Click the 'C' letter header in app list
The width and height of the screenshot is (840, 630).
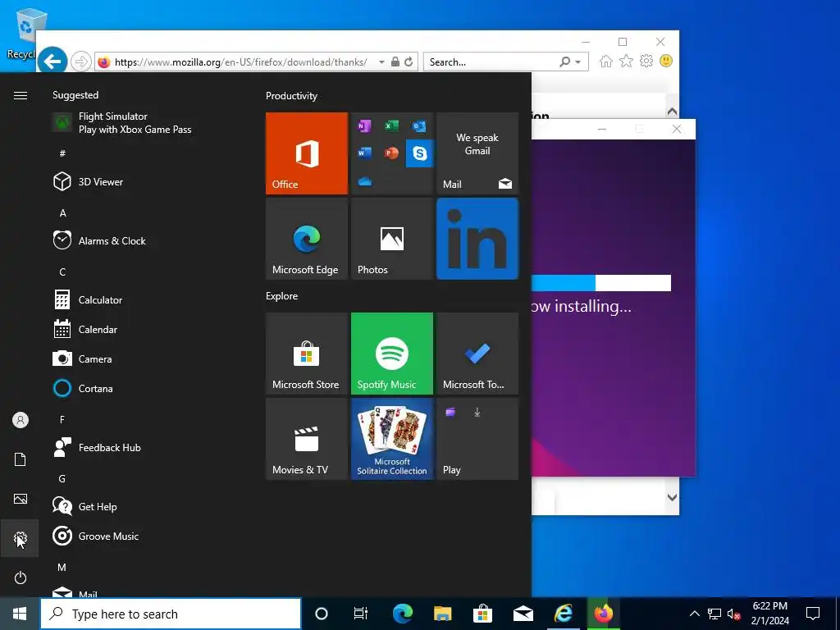pos(62,272)
